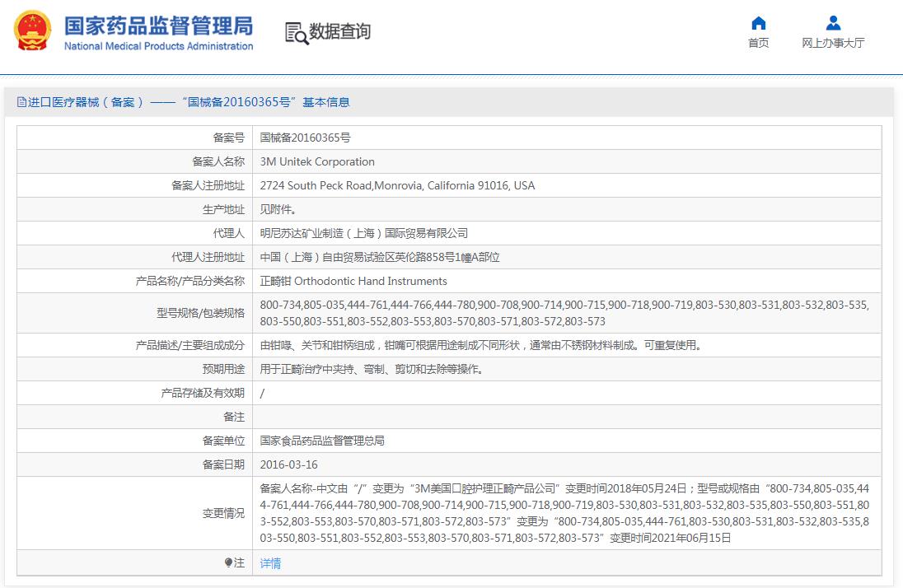Select 国械备20160365号 in the 备案号 row
Image resolution: width=903 pixels, height=588 pixels.
click(305, 138)
